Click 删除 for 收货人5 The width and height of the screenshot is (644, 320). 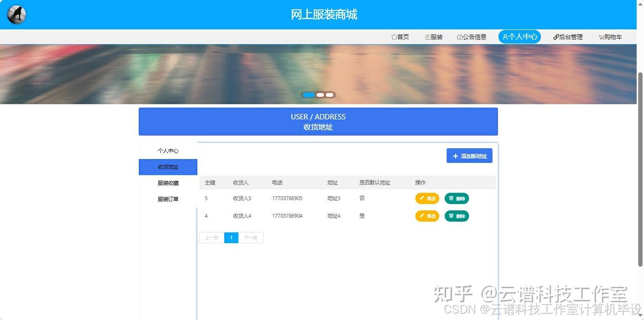pyautogui.click(x=457, y=198)
